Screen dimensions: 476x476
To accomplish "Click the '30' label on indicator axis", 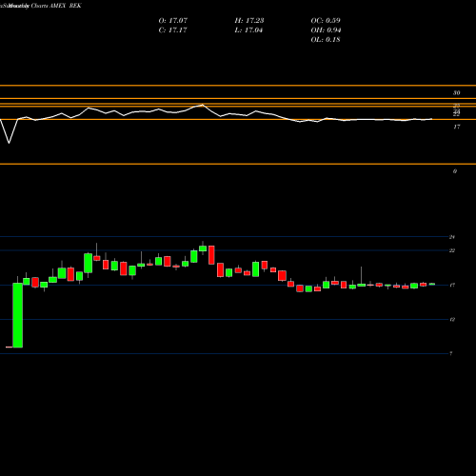I will tap(456, 93).
